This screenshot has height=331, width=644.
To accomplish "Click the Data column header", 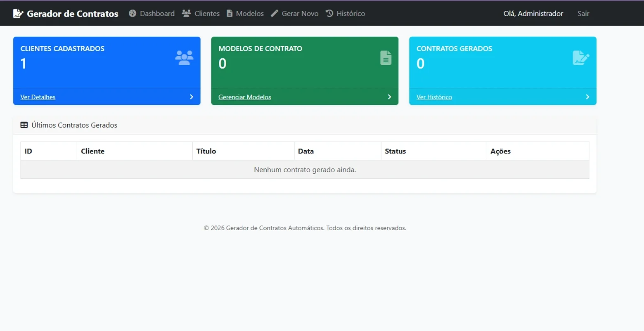I will tap(338, 151).
